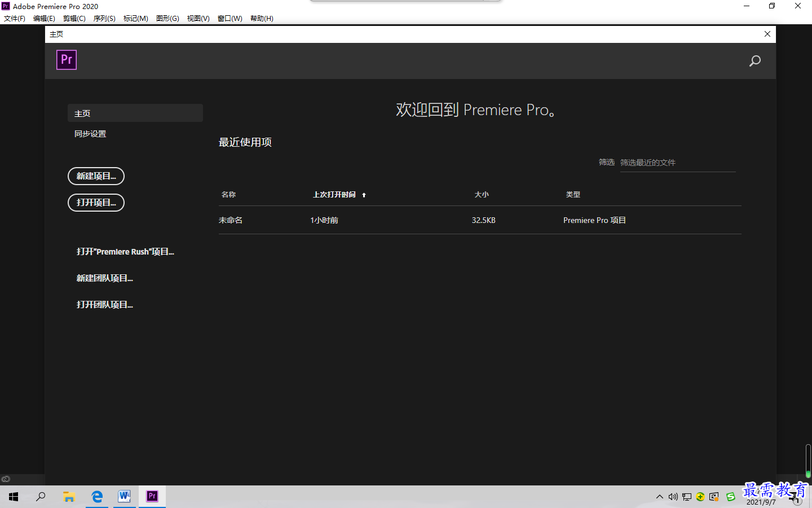
Task: Click the Premiere Pro taskbar icon
Action: point(152,497)
